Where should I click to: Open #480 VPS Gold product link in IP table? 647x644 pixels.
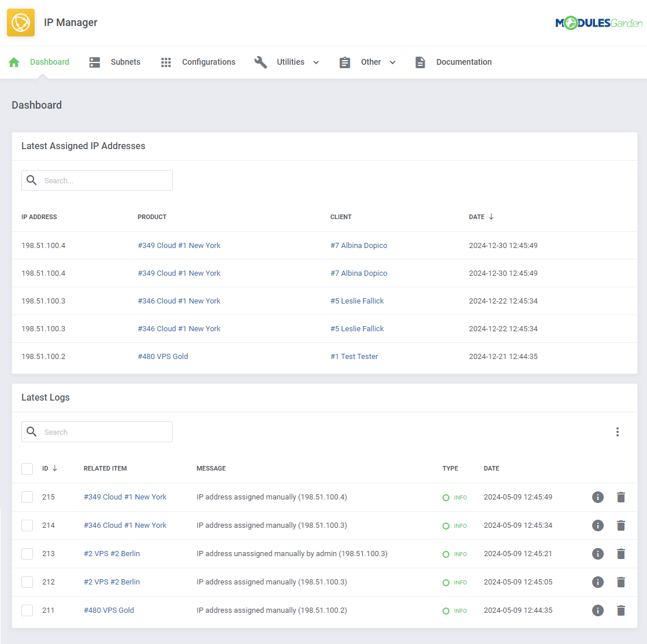pos(163,356)
